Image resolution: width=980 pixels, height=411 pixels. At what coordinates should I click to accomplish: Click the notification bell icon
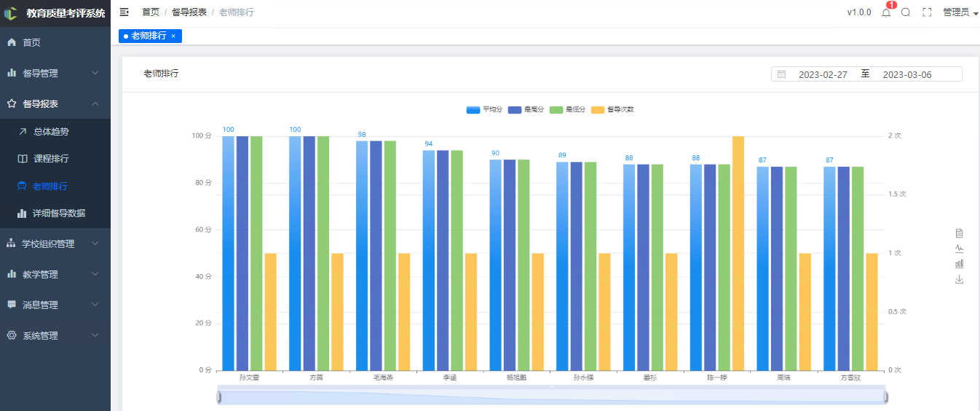886,12
